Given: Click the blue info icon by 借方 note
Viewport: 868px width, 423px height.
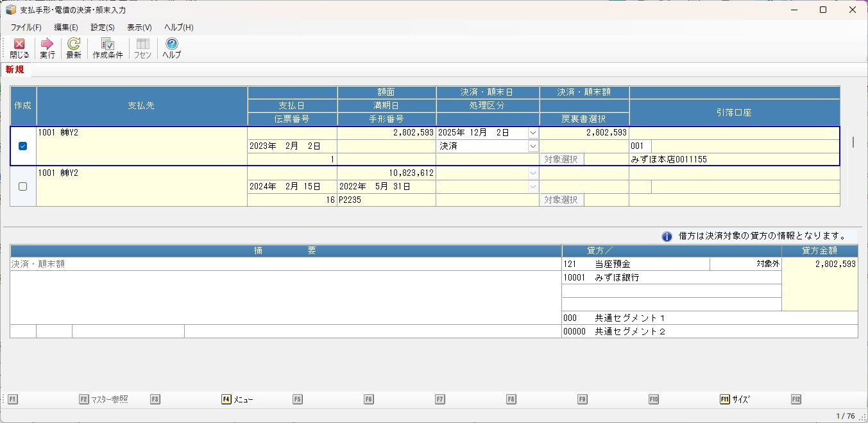Looking at the screenshot, I should pos(667,236).
